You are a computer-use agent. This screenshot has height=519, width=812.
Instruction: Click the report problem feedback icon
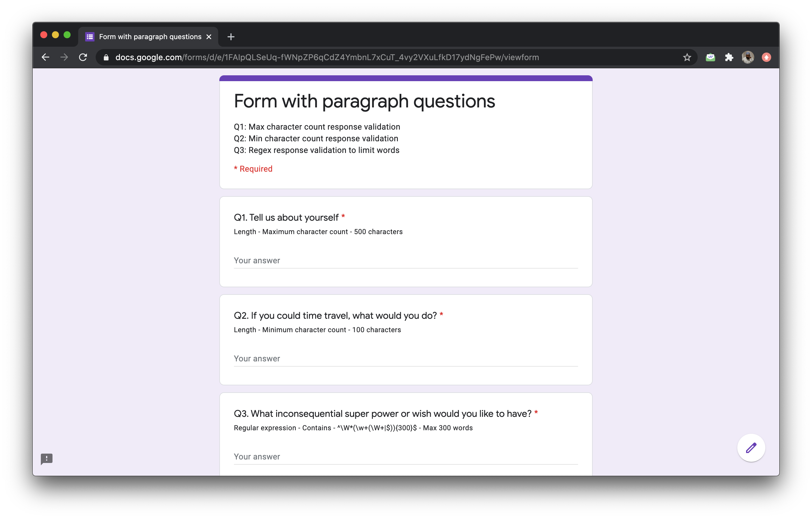click(47, 458)
